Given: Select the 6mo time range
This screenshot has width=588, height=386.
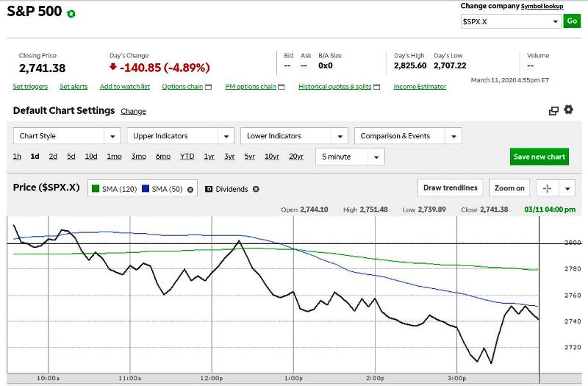Looking at the screenshot, I should click(x=163, y=157).
